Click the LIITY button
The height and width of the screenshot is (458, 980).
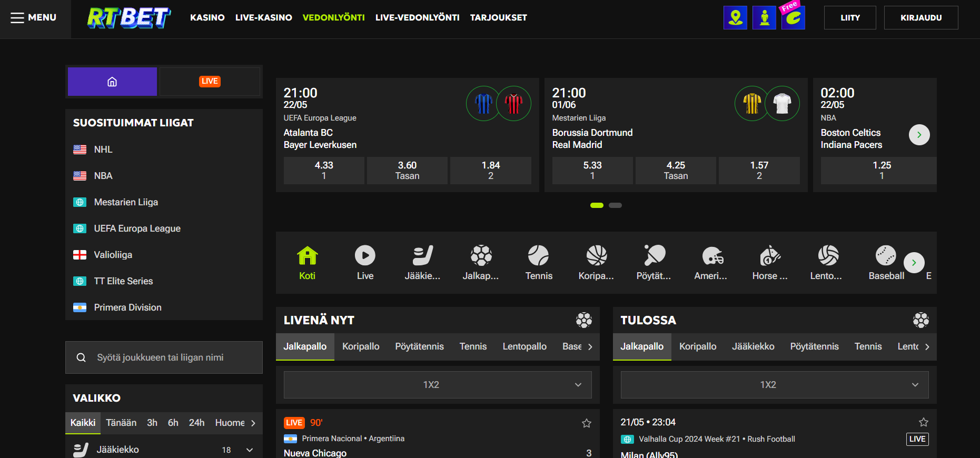850,17
